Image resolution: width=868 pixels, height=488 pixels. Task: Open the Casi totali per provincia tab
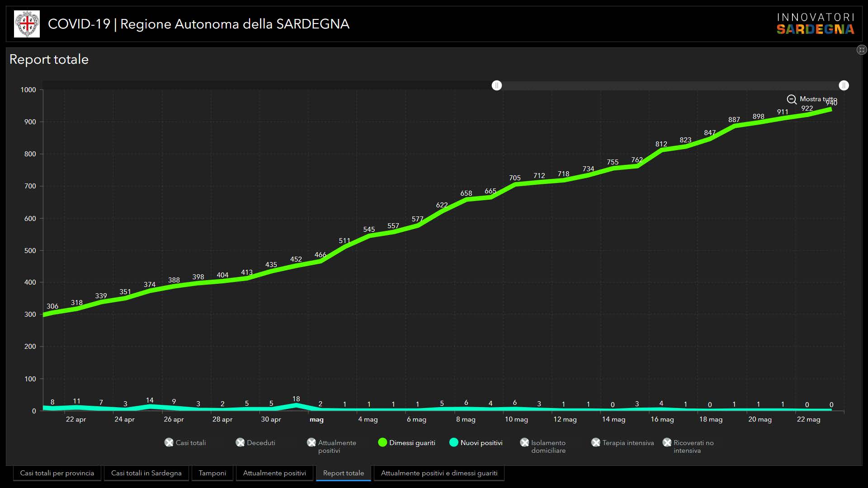click(57, 473)
